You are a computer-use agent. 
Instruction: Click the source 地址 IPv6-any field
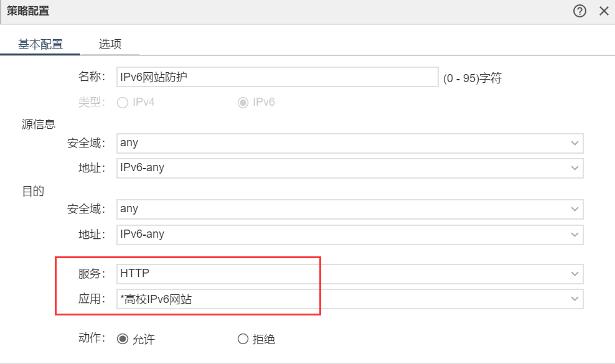[x=350, y=168]
